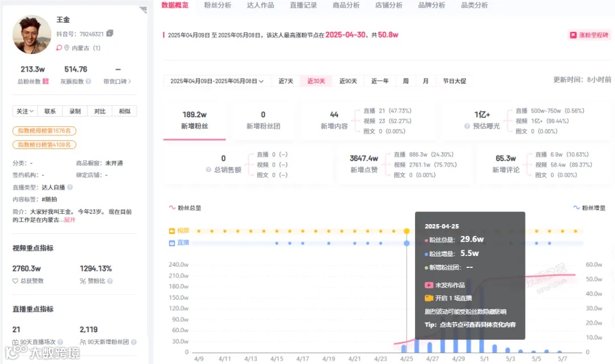This screenshot has height=364, width=615.
Task: Switch to the 粉丝分析 tab
Action: click(218, 5)
